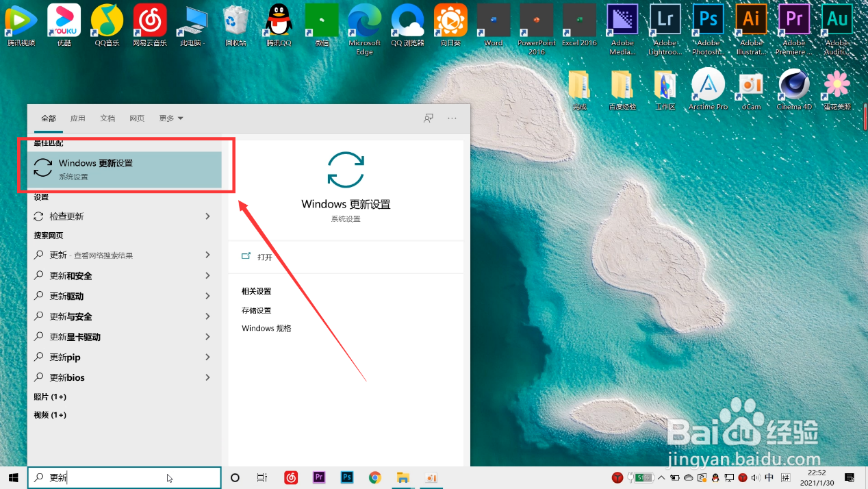Expand the 更多 filter dropdown
The width and height of the screenshot is (868, 489).
(171, 118)
